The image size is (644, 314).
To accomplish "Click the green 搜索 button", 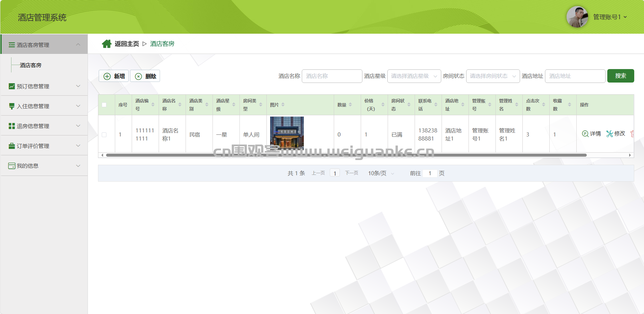I will (620, 76).
